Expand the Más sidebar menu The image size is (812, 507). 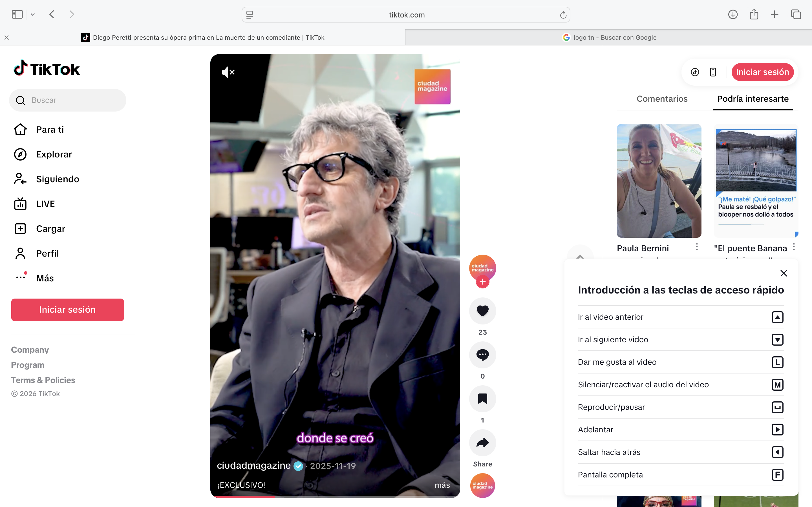tap(45, 278)
